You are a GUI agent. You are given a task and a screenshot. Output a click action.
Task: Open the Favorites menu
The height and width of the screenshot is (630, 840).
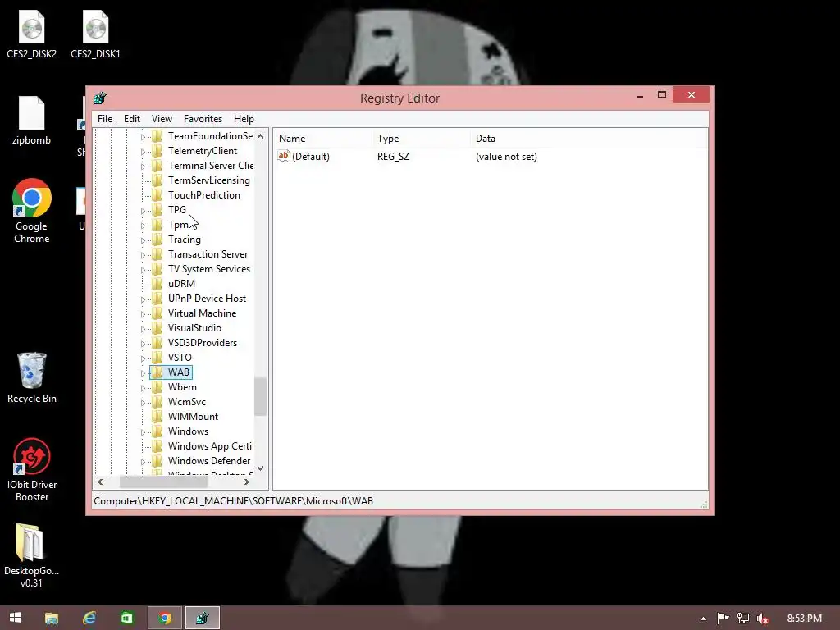click(203, 119)
